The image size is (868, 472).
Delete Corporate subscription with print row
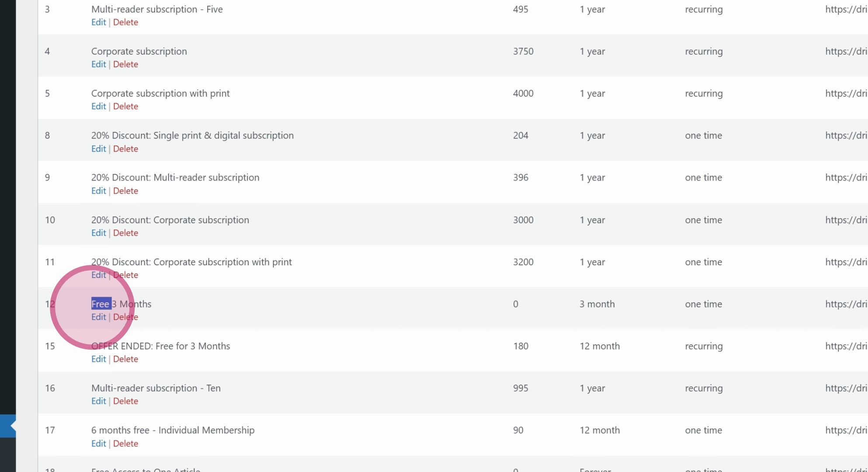(125, 106)
